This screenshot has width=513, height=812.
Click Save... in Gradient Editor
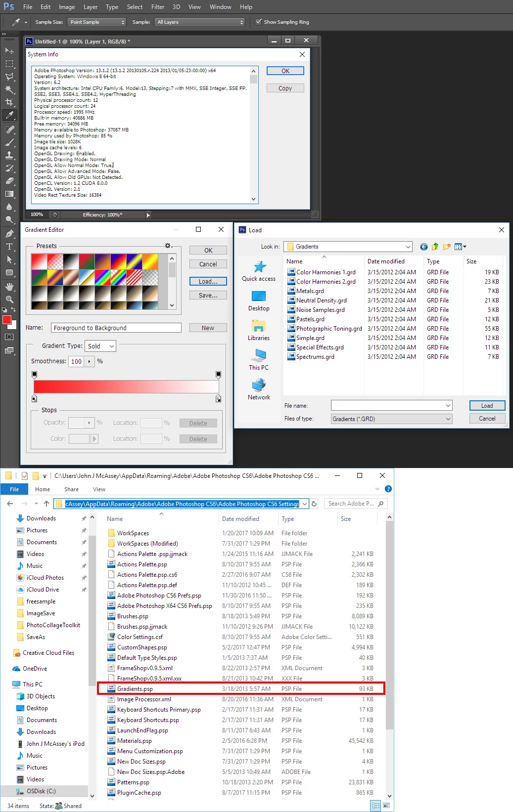(x=208, y=295)
